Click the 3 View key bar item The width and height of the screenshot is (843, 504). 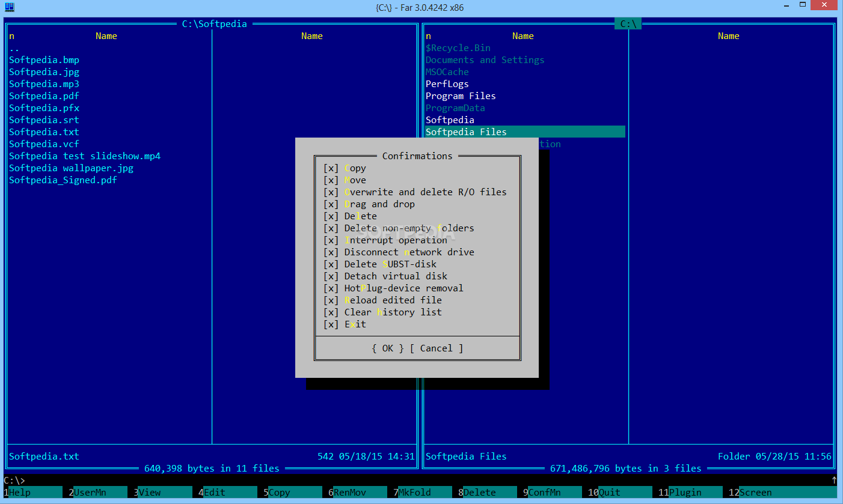[162, 493]
